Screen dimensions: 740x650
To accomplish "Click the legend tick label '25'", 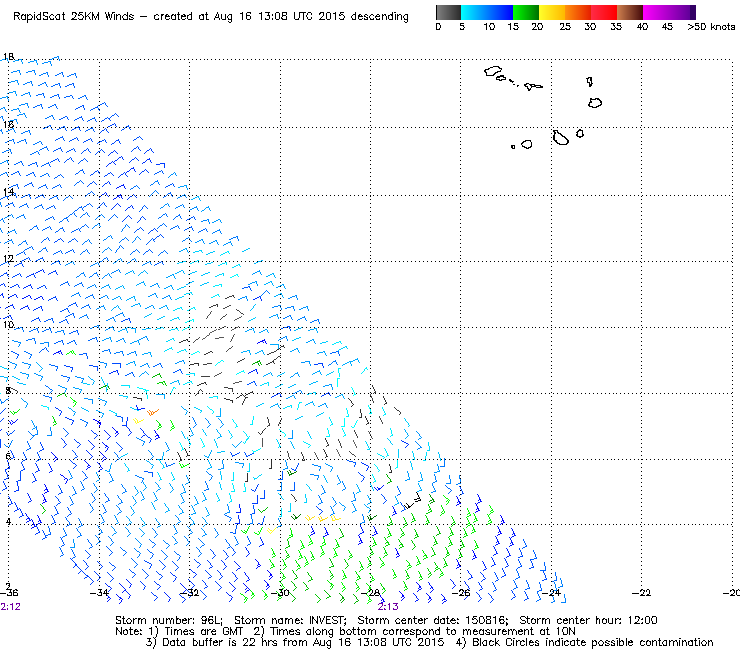I will pos(565,27).
